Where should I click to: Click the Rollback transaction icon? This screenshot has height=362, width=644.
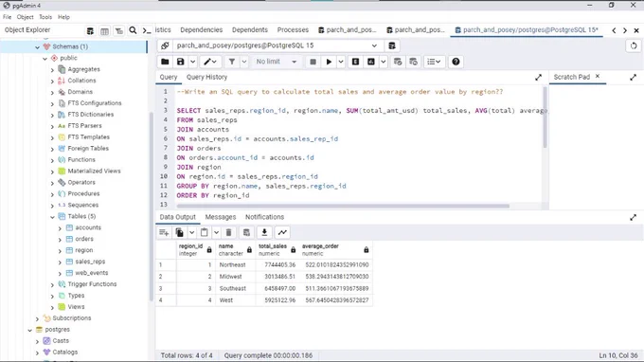(413, 62)
